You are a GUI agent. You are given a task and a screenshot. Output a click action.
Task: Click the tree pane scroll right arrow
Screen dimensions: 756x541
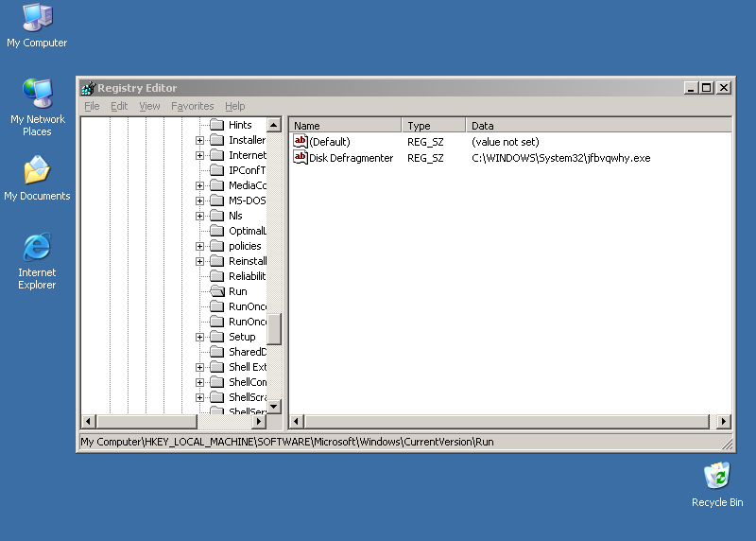pyautogui.click(x=259, y=421)
